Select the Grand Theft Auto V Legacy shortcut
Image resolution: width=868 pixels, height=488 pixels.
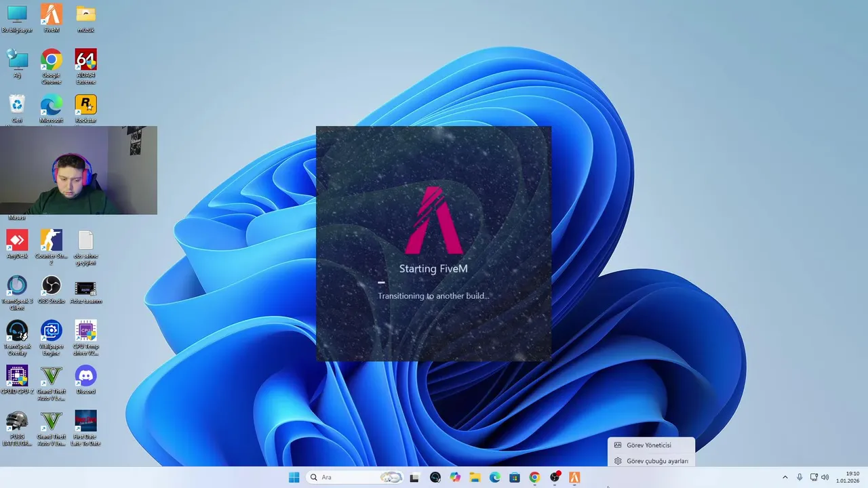(51, 383)
